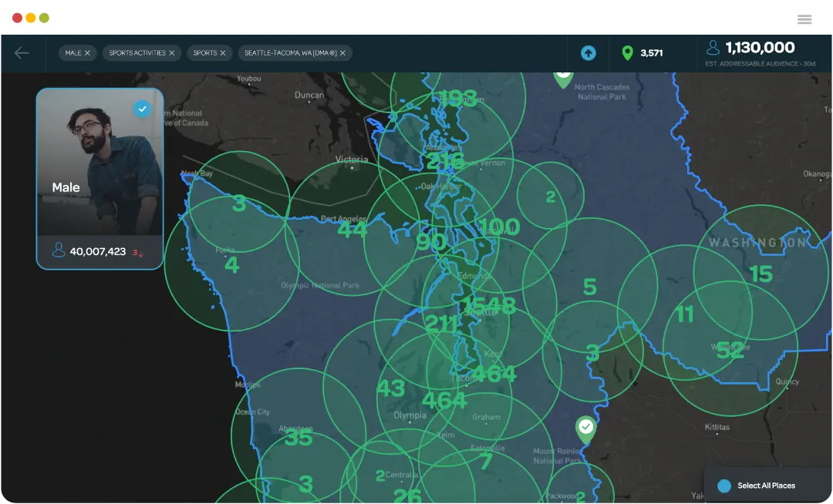Remove the SEATTLE-TACOMA, WA filter chip
833x504 pixels.
pyautogui.click(x=342, y=53)
